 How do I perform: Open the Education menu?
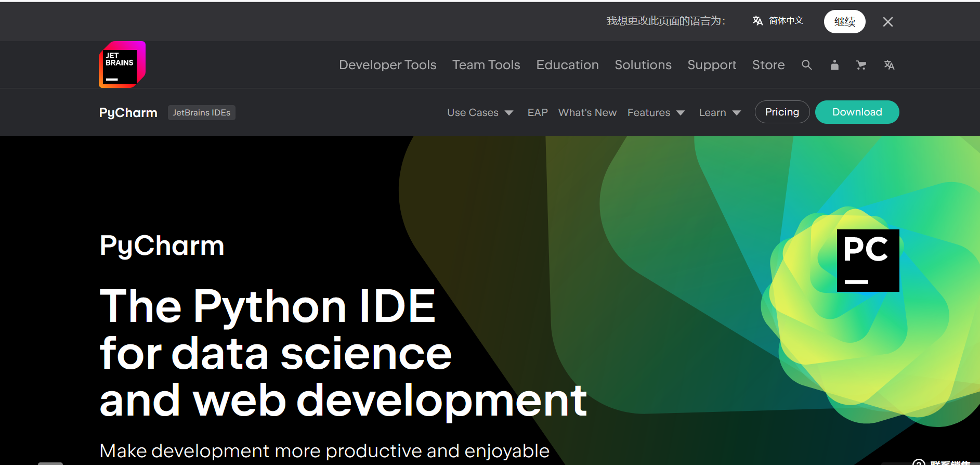pos(567,65)
